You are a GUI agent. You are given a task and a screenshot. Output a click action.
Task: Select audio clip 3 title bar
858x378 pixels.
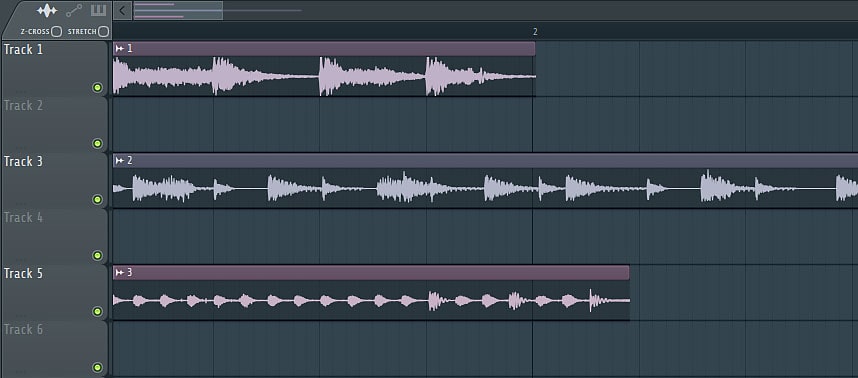[x=371, y=273]
